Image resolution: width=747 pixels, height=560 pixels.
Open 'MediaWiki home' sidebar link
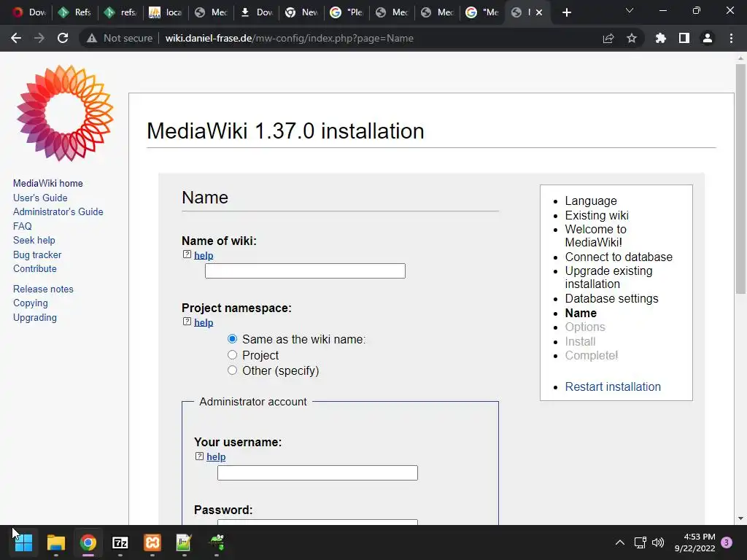[47, 183]
